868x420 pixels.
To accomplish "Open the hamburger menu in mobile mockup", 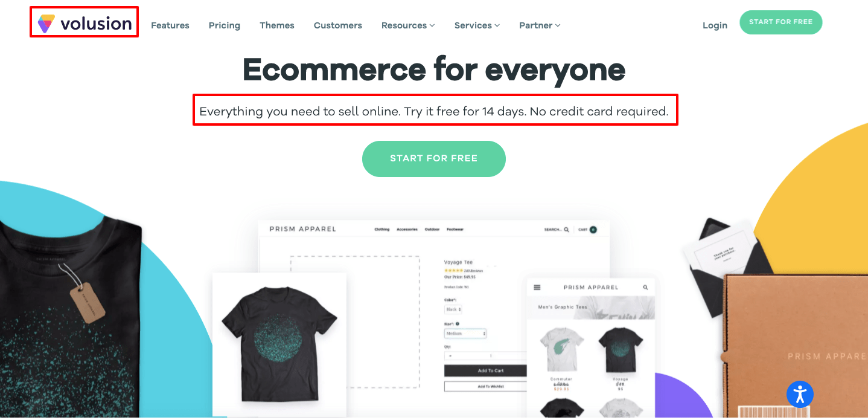I will 537,288.
